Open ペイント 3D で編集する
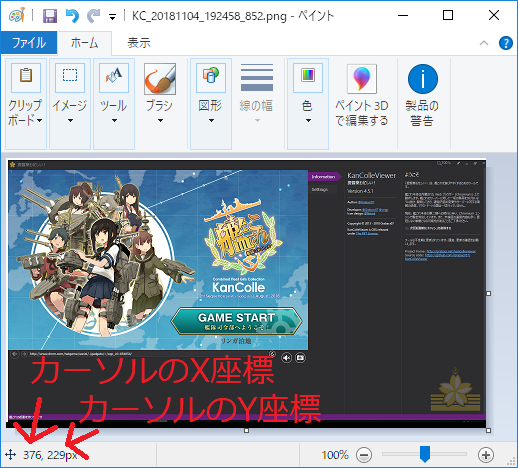The height and width of the screenshot is (468, 518). pos(362,95)
